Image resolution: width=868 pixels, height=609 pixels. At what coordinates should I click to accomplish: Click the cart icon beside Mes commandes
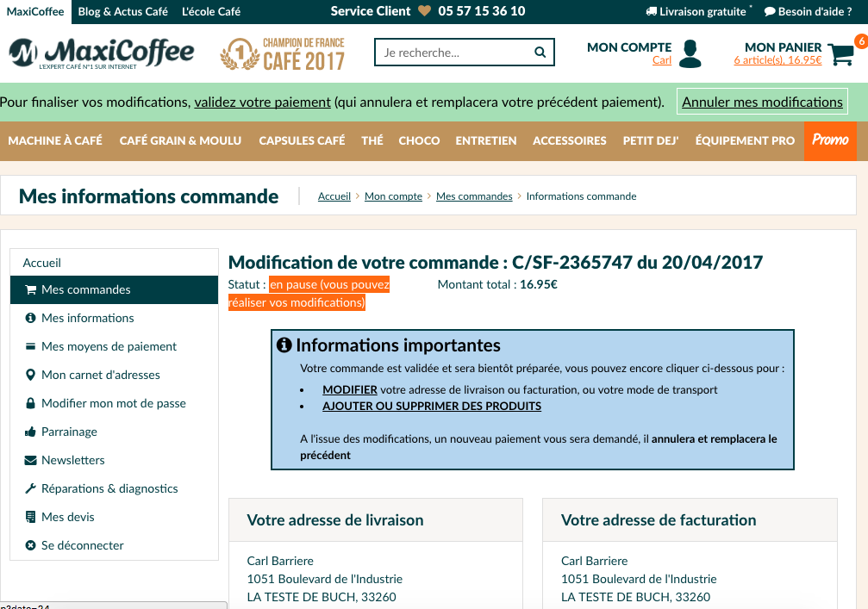(x=30, y=289)
